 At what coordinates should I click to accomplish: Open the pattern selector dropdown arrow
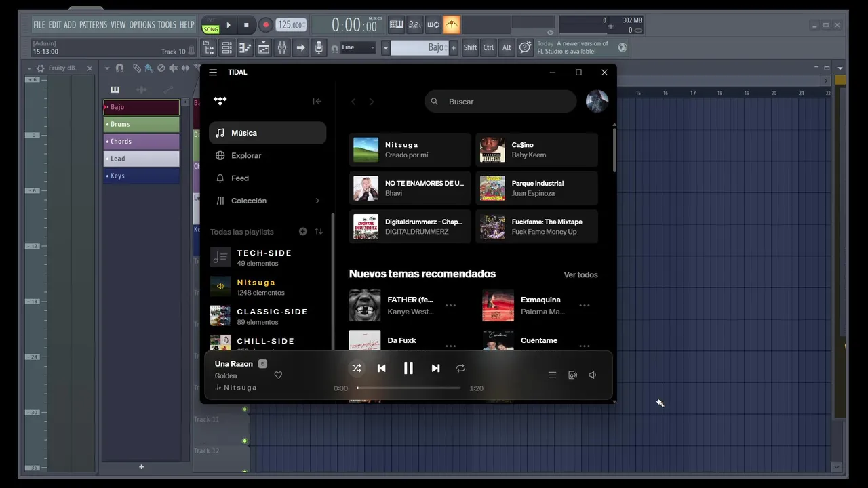coord(386,47)
